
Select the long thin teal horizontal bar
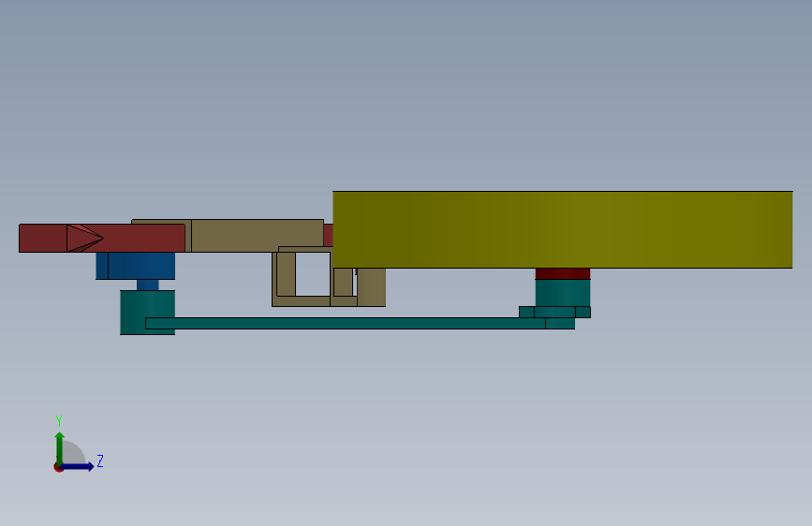pos(360,324)
